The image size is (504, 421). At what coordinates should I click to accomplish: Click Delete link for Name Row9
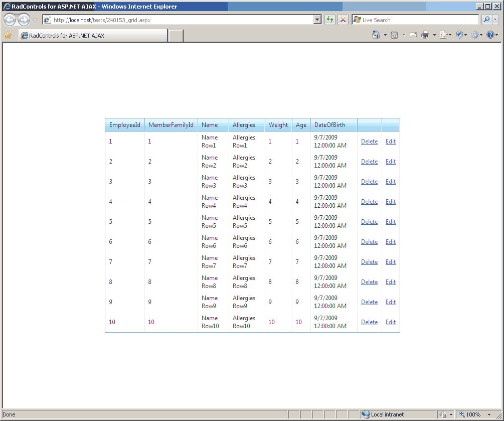point(369,302)
